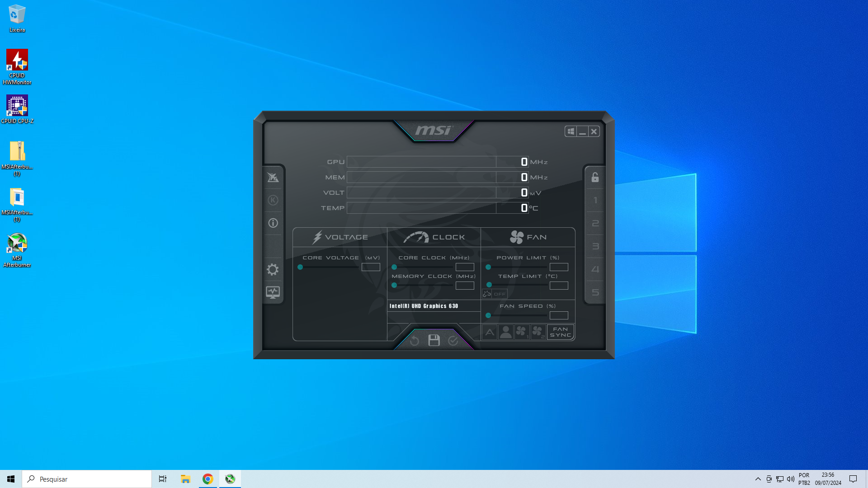Click the CLOCK section header
868x488 pixels.
[x=434, y=237]
